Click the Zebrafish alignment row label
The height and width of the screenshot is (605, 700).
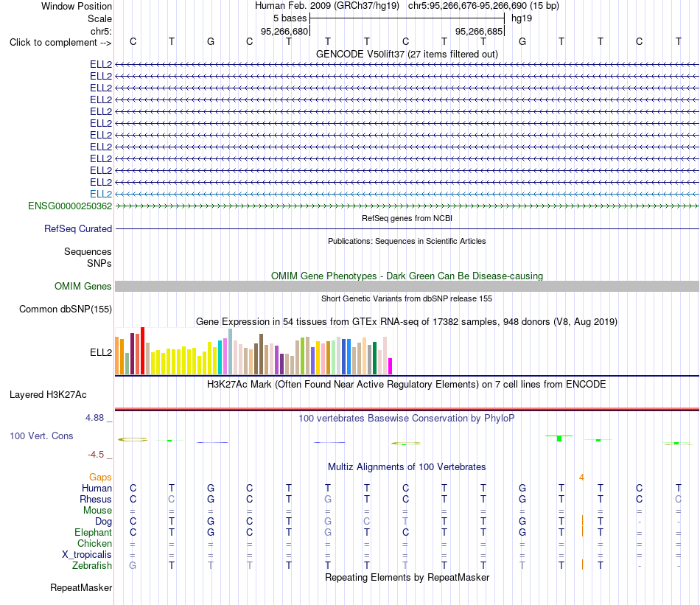[x=92, y=565]
